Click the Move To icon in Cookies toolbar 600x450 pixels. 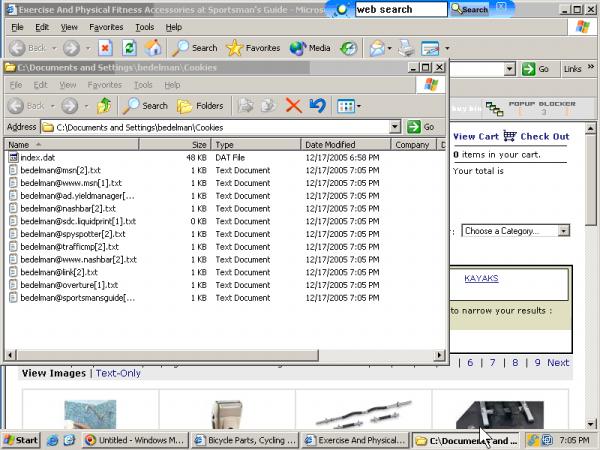[245, 106]
